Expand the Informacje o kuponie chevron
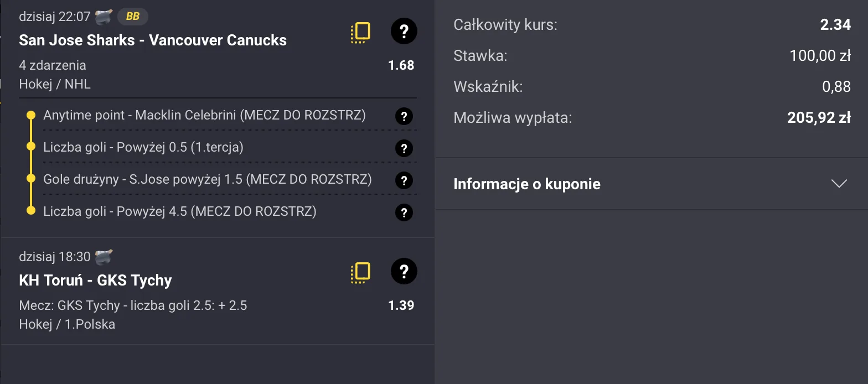The width and height of the screenshot is (868, 384). [x=839, y=184]
